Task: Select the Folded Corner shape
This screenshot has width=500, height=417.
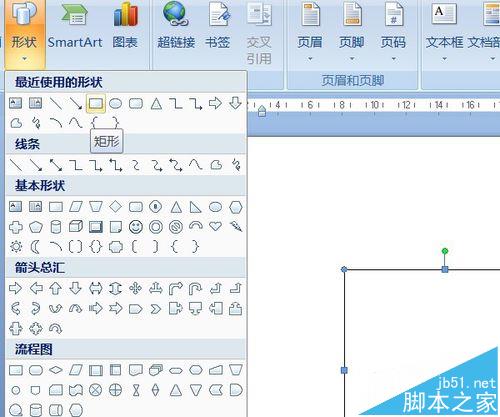Action: click(116, 227)
